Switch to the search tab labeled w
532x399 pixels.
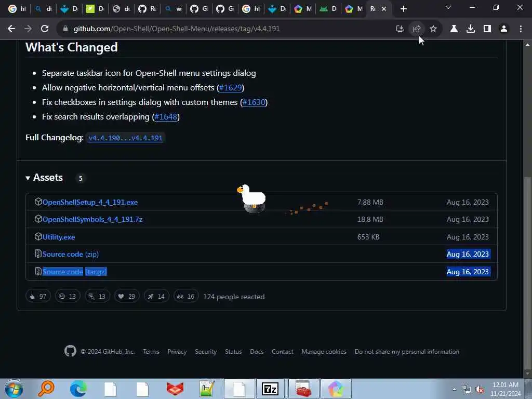pyautogui.click(x=173, y=9)
